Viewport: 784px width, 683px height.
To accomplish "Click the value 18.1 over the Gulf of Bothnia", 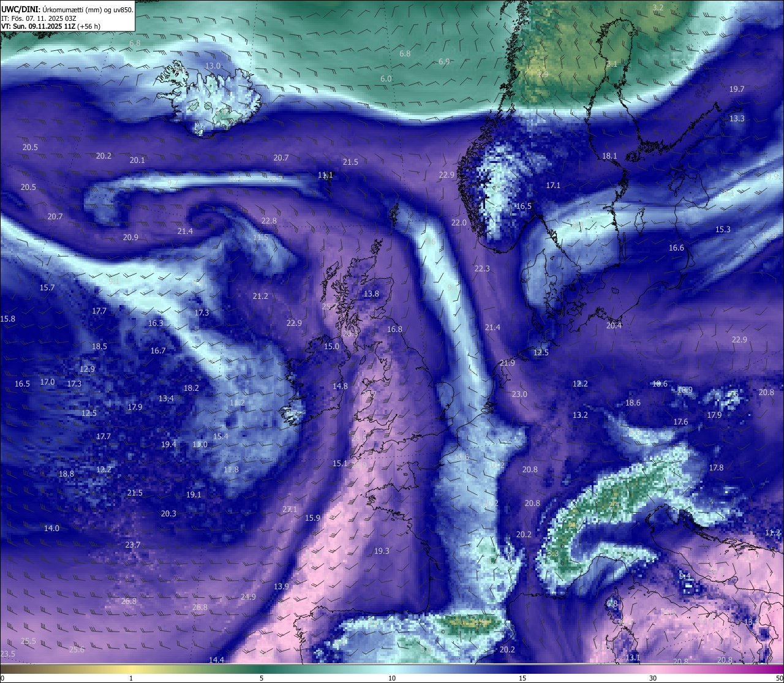I will (x=609, y=156).
